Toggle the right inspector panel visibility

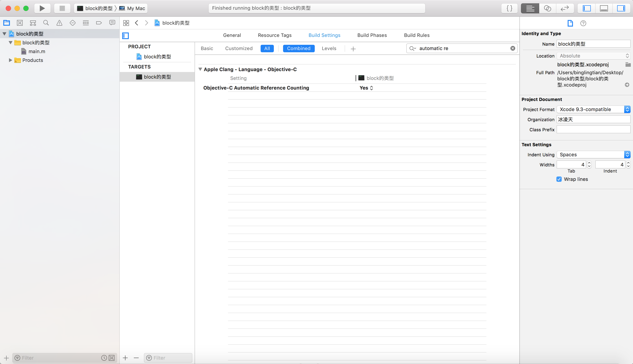point(621,8)
